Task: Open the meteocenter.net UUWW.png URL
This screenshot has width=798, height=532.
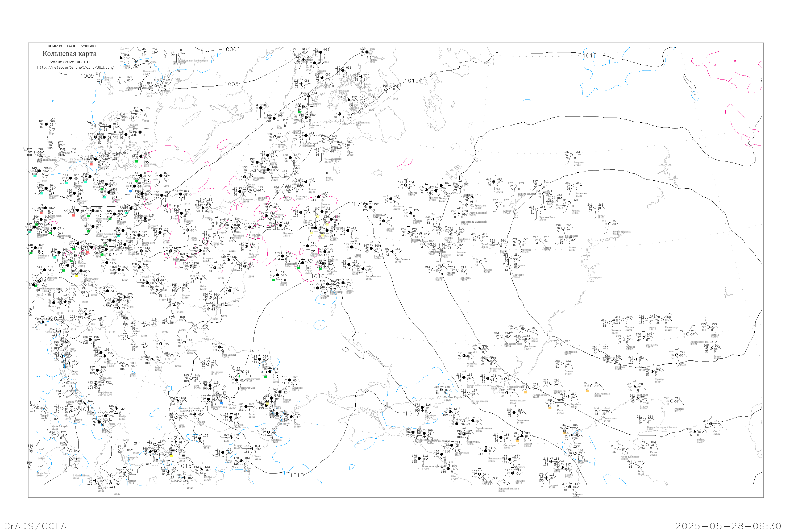Action: (75, 68)
